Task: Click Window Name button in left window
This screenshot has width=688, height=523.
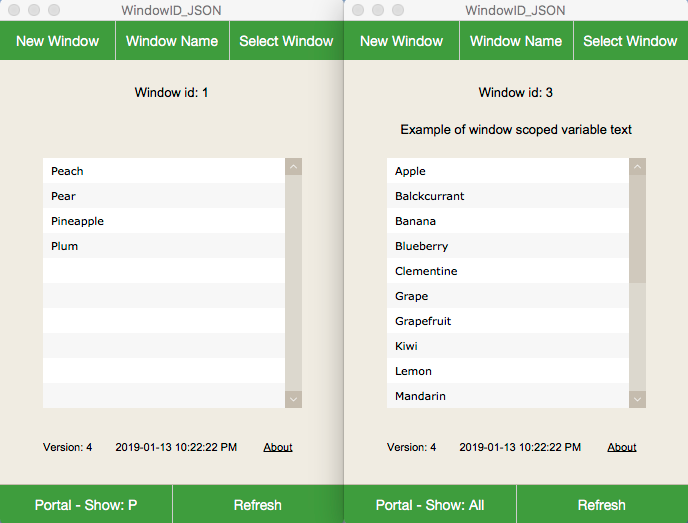Action: pos(172,41)
